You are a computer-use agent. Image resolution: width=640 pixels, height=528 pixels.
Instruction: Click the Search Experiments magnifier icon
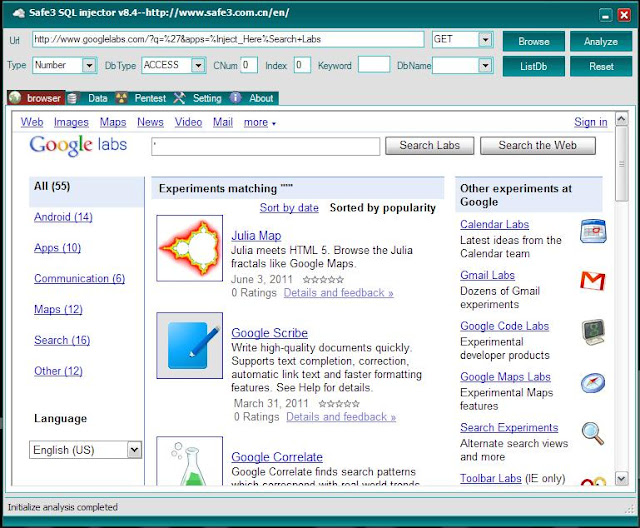tap(593, 433)
